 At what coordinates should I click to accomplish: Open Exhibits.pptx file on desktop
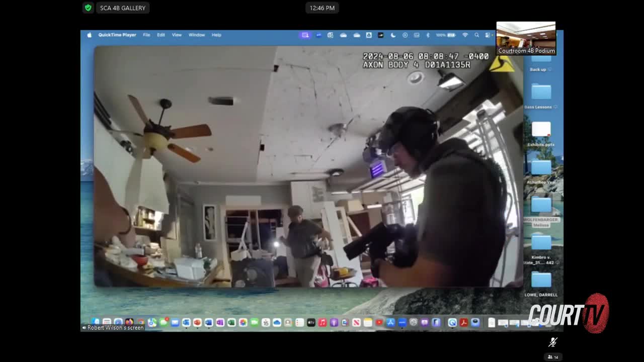coord(541,130)
